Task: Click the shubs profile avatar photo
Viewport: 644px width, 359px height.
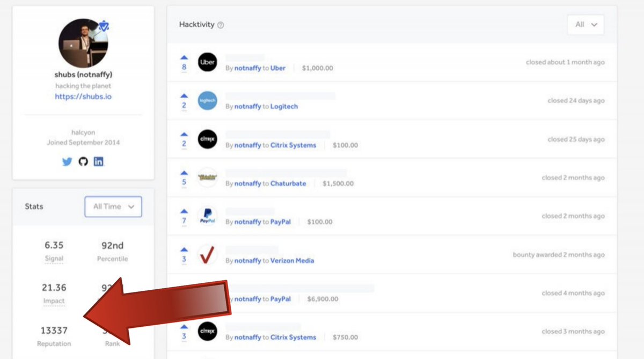Action: click(x=83, y=43)
